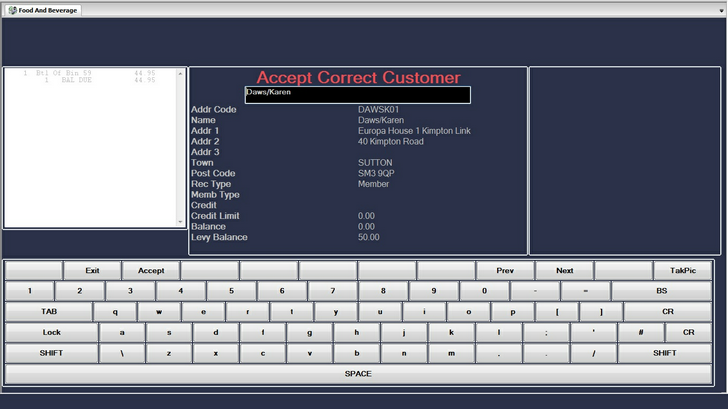Click the customer name input field
The height and width of the screenshot is (409, 728).
pyautogui.click(x=357, y=95)
